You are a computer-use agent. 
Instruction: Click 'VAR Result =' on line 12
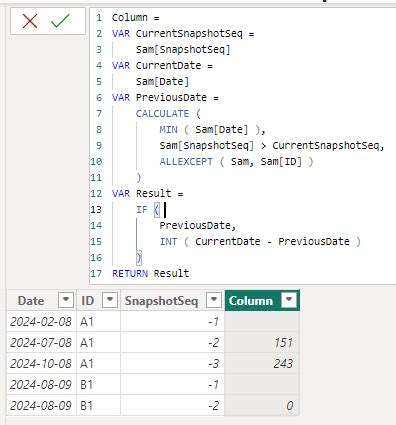tap(148, 194)
